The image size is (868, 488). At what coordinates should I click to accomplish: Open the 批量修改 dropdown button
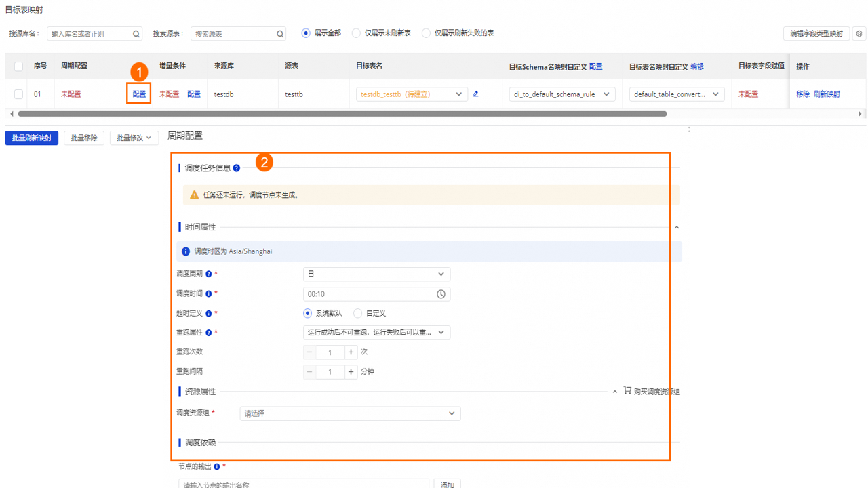click(x=134, y=138)
